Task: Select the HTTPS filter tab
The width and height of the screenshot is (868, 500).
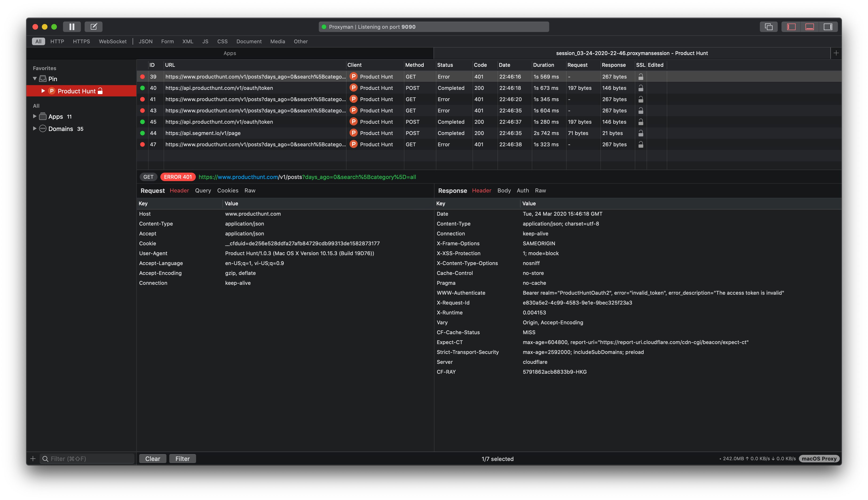Action: (x=82, y=41)
